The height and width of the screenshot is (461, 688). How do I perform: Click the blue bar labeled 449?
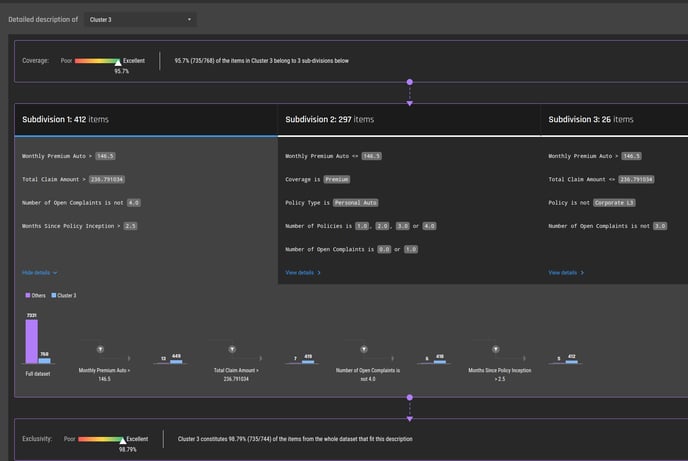click(x=176, y=362)
